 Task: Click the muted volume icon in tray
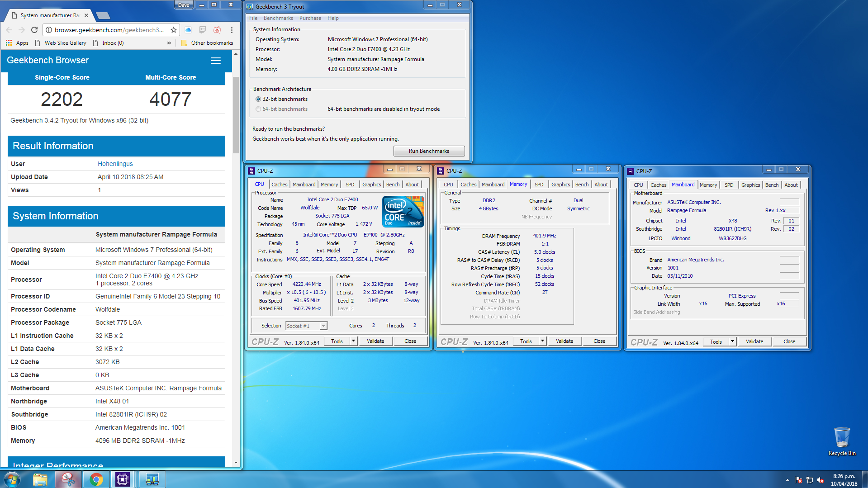[x=821, y=480]
